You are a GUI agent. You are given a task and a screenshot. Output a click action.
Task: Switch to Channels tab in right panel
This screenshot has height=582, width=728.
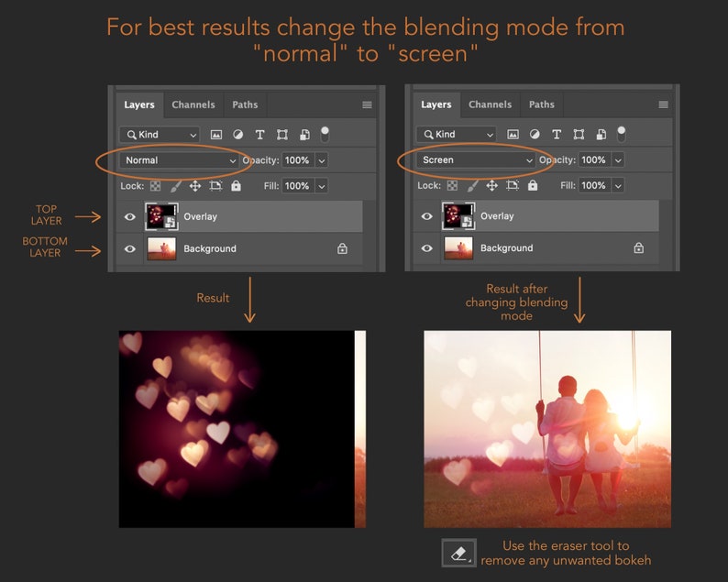pos(490,104)
